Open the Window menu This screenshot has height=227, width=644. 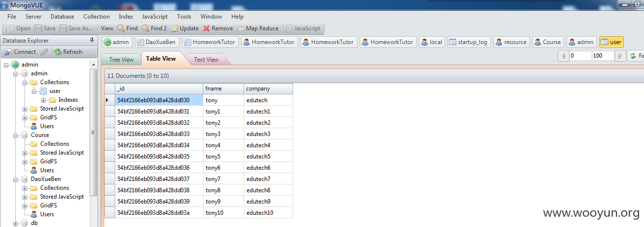click(x=211, y=17)
